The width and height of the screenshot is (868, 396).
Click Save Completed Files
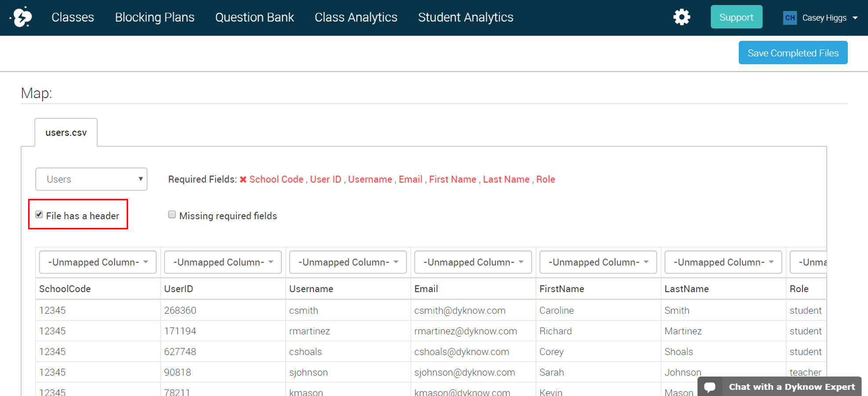(x=793, y=52)
